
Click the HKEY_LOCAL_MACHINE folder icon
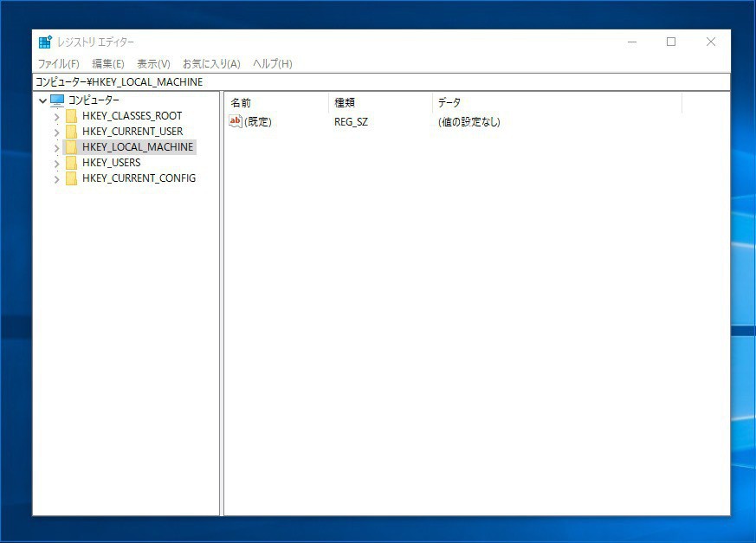coord(71,147)
